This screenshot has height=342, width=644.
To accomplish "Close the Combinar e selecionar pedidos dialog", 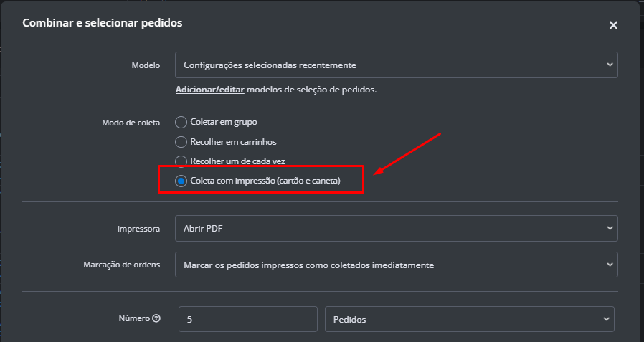I will point(613,25).
